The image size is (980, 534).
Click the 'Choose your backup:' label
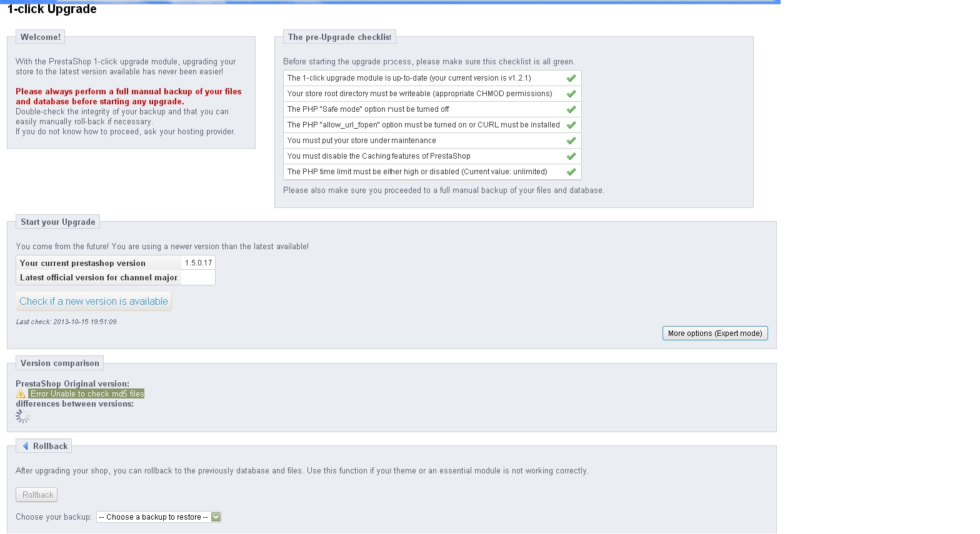coord(54,517)
